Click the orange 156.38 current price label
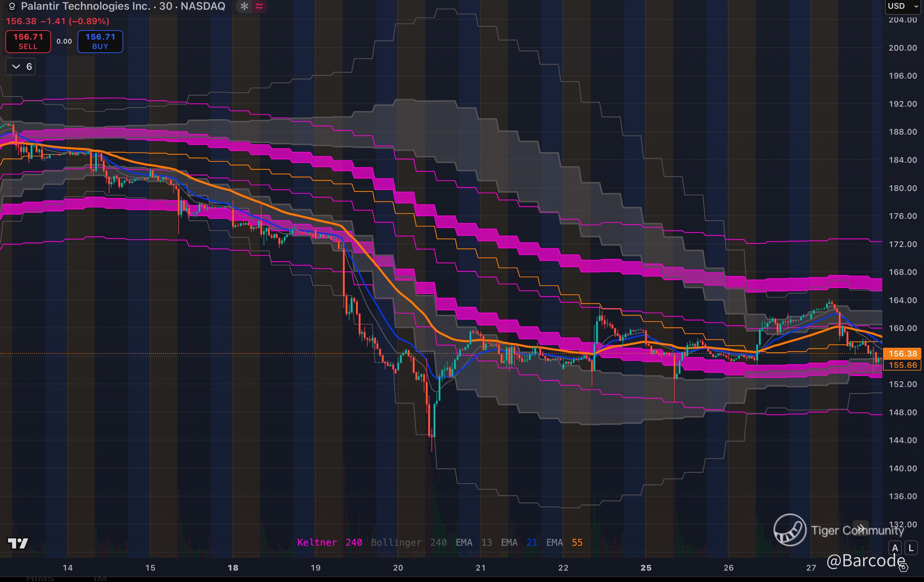The width and height of the screenshot is (924, 582). pos(902,354)
